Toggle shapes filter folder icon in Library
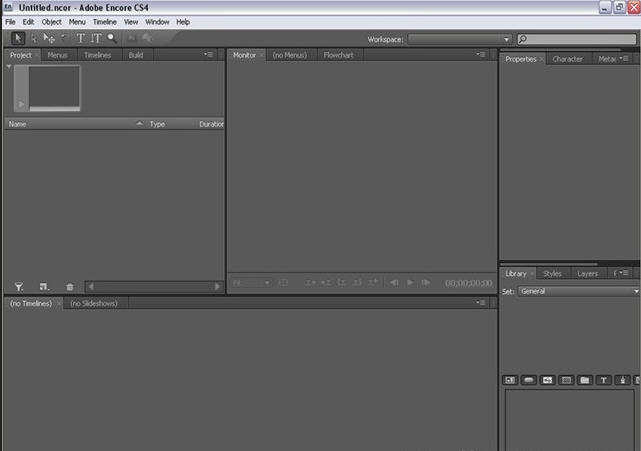Screen dimensions: 641x451 (x=585, y=380)
